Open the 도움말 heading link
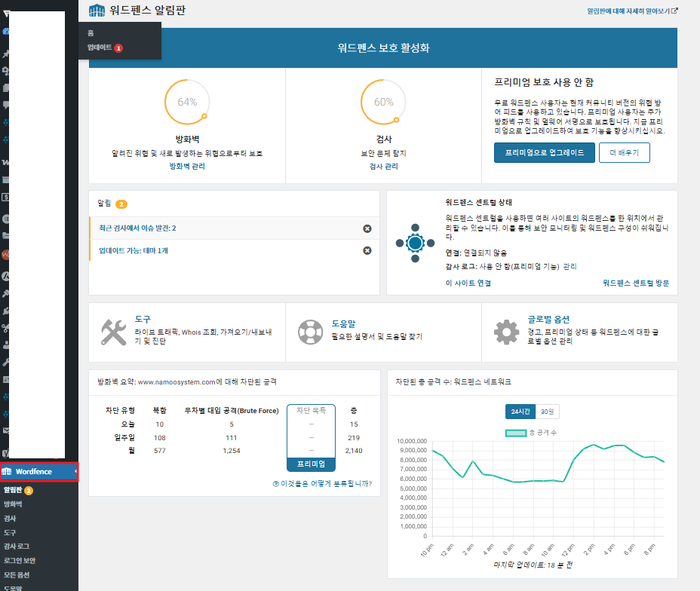The height and width of the screenshot is (591, 700). click(343, 324)
